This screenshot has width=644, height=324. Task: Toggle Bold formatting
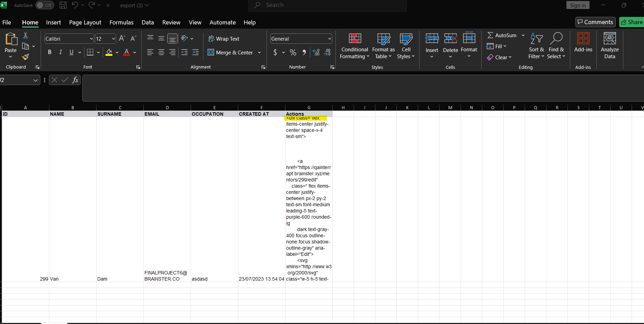click(50, 52)
